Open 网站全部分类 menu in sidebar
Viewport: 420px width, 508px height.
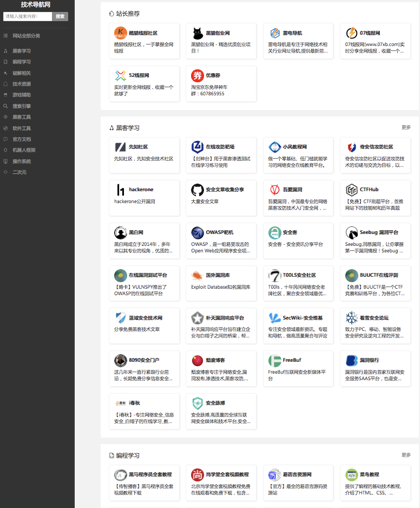tap(26, 36)
